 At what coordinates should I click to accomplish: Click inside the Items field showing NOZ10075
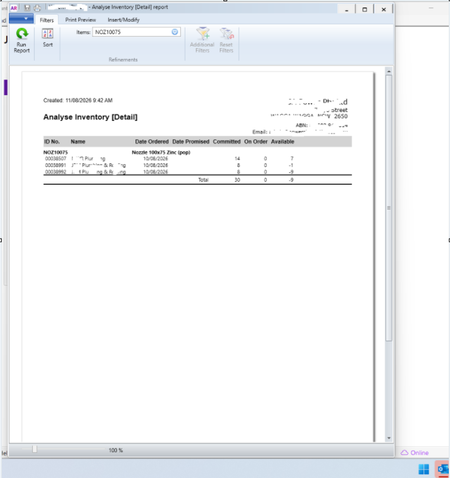point(132,32)
